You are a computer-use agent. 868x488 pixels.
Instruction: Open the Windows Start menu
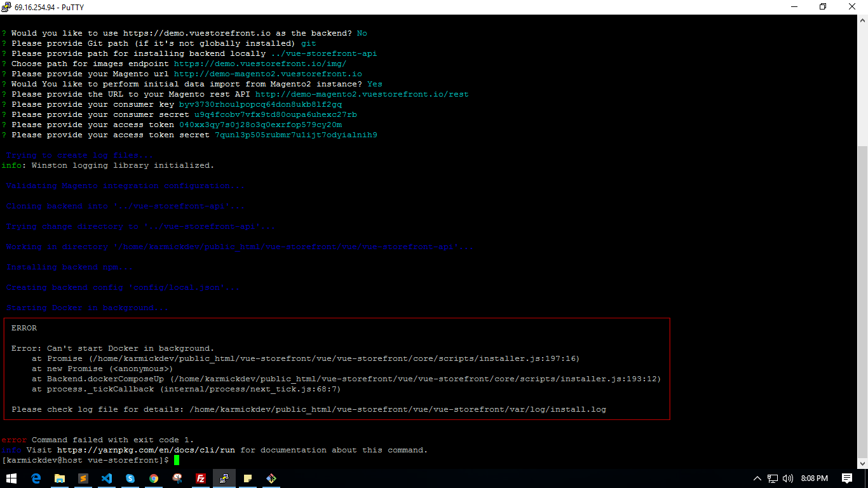coord(11,478)
